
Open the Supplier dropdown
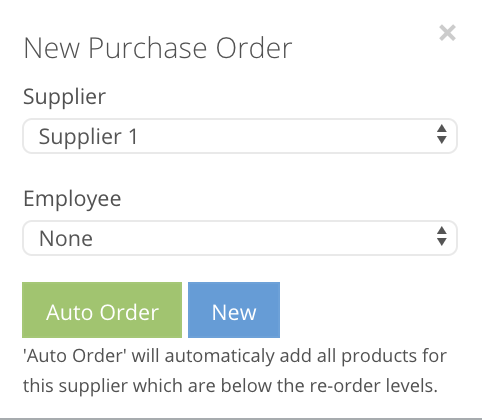[x=240, y=136]
